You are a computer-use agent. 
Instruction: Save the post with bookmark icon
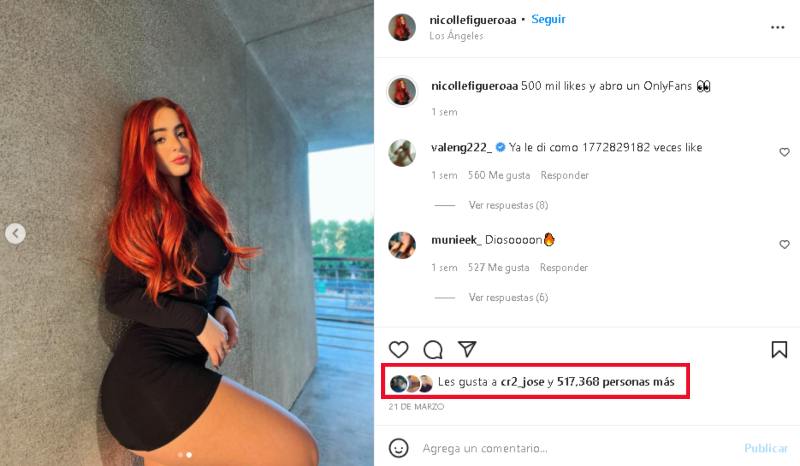pos(779,350)
